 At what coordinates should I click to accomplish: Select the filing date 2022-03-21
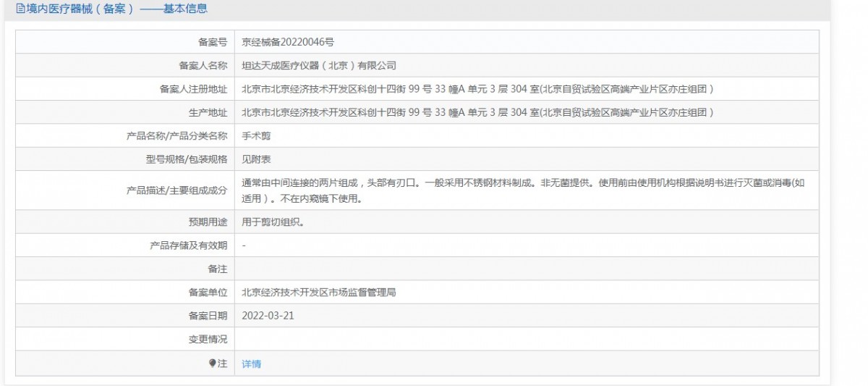(x=268, y=316)
